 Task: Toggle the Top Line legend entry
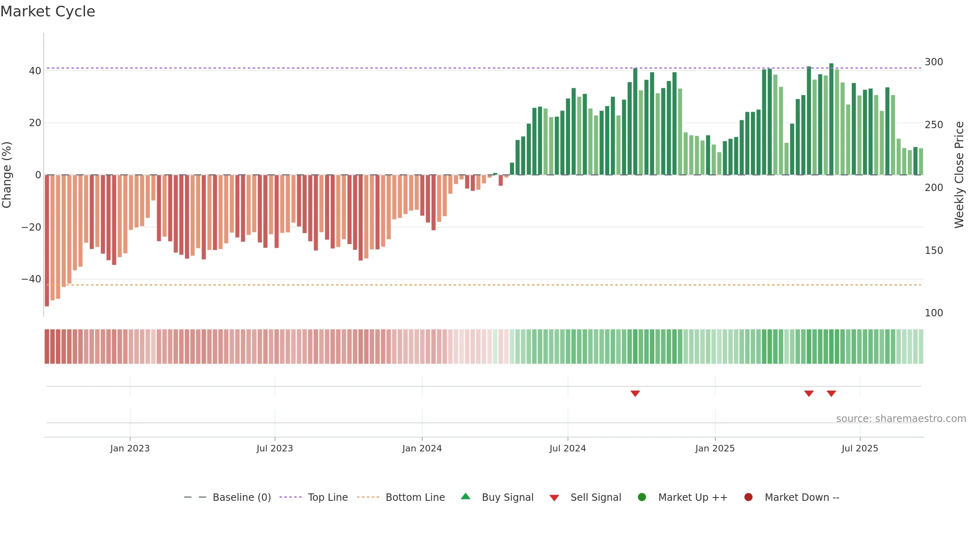314,497
